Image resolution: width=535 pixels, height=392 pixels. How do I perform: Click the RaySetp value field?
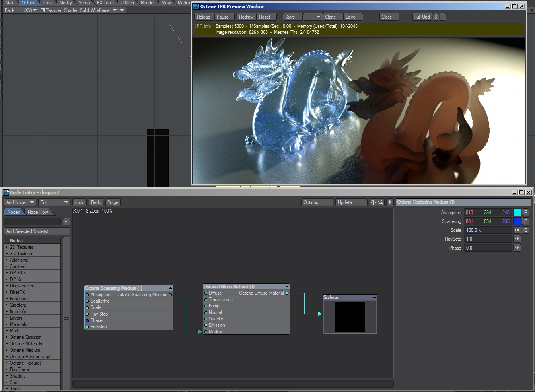(x=489, y=239)
